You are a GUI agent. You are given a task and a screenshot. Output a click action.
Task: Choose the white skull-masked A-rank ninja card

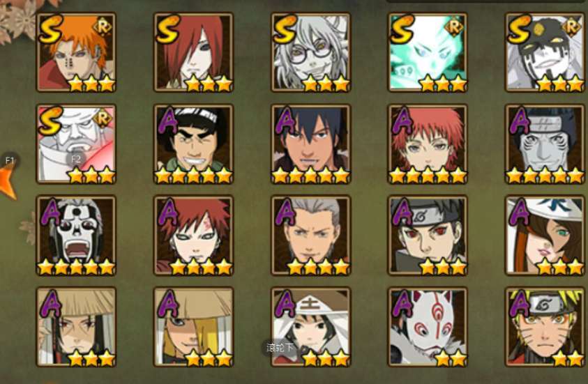76,236
